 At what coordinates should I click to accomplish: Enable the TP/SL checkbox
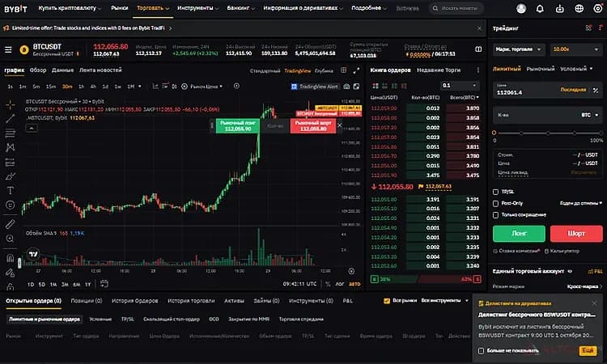[495, 192]
